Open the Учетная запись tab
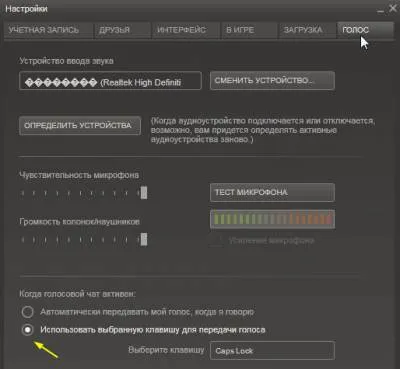The height and width of the screenshot is (369, 400). tap(48, 30)
